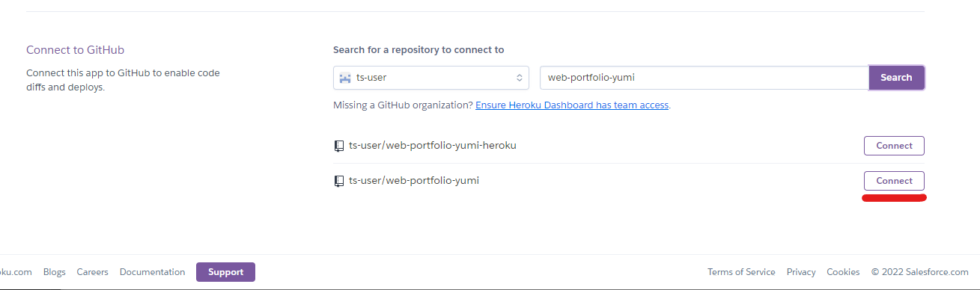This screenshot has width=980, height=290.
Task: Click the ts-user avatar icon in the dropdown
Action: coord(345,78)
